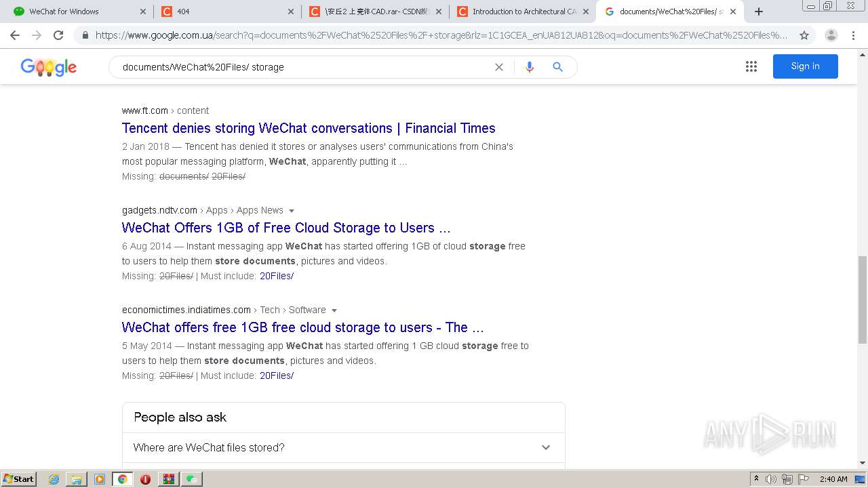
Task: Clear the Google search box text
Action: [x=499, y=67]
